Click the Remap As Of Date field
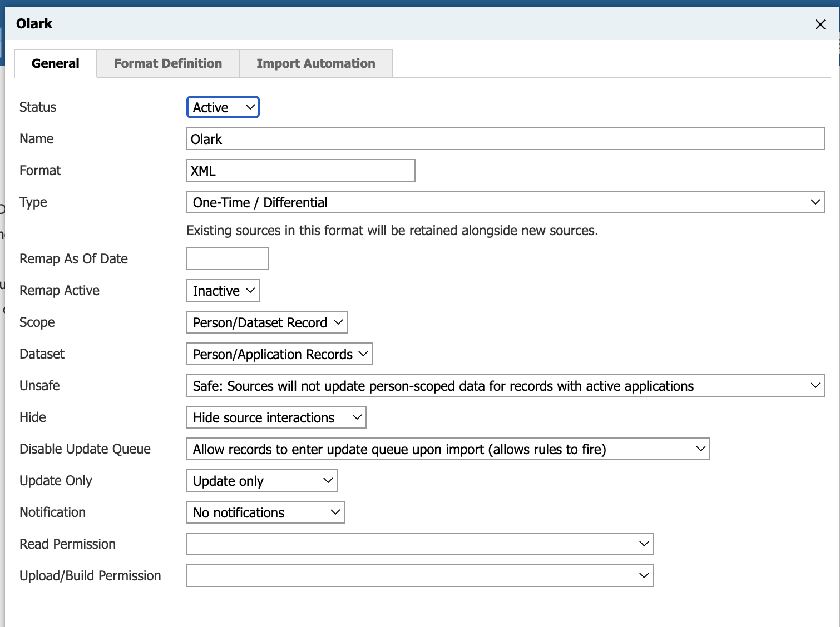Screen dimensions: 840x627 click(227, 258)
